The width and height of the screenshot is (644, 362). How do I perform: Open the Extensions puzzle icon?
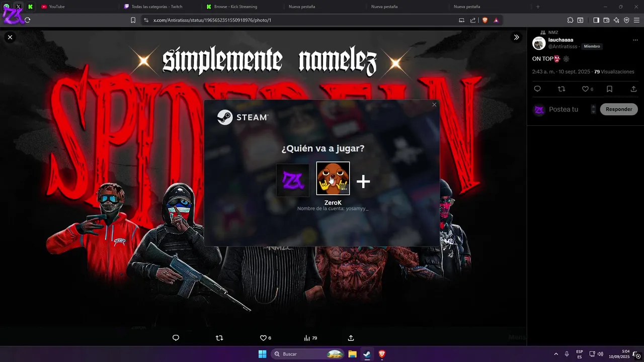coord(570,20)
